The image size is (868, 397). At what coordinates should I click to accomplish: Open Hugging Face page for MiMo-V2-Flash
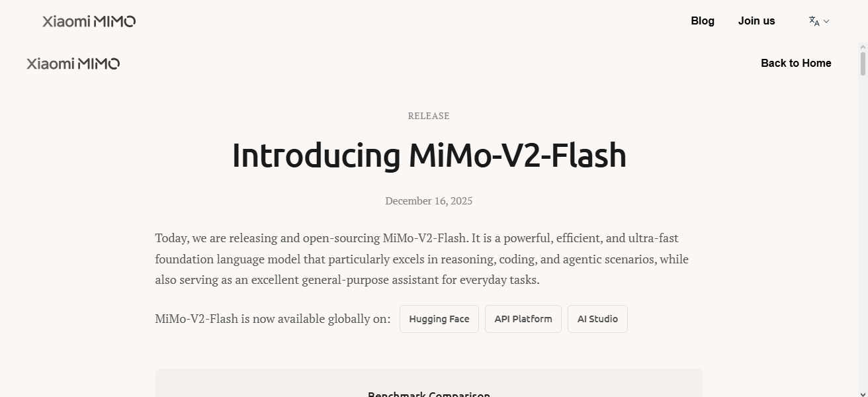439,318
